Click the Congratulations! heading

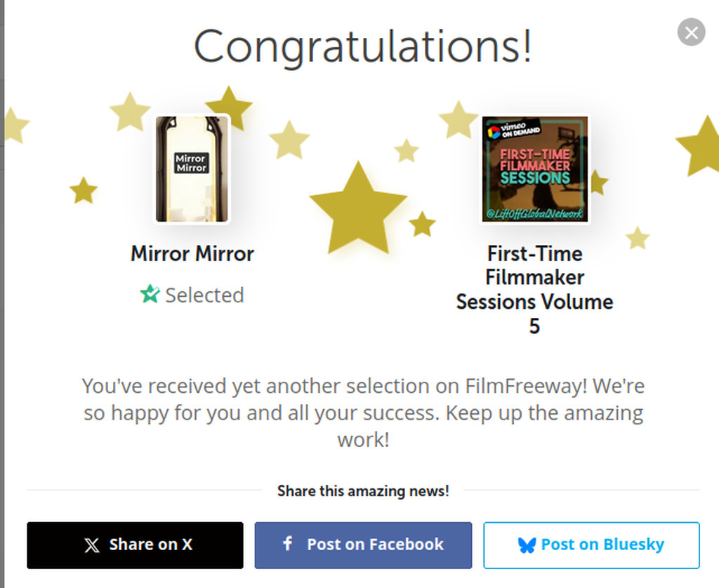click(x=363, y=46)
